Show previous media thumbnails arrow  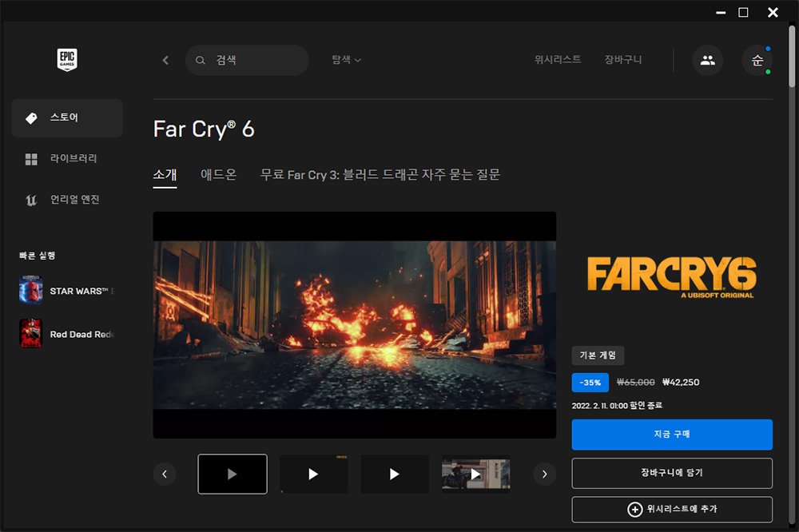coord(165,474)
